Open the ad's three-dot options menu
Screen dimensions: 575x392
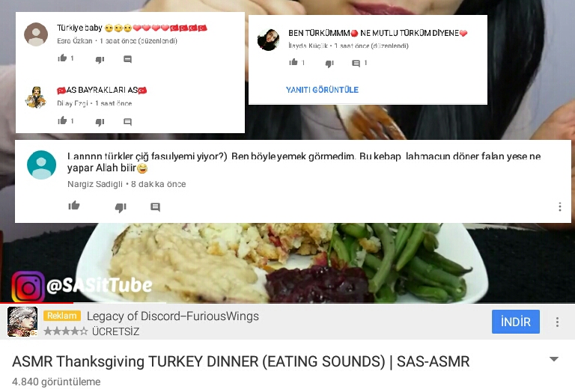coord(557,322)
